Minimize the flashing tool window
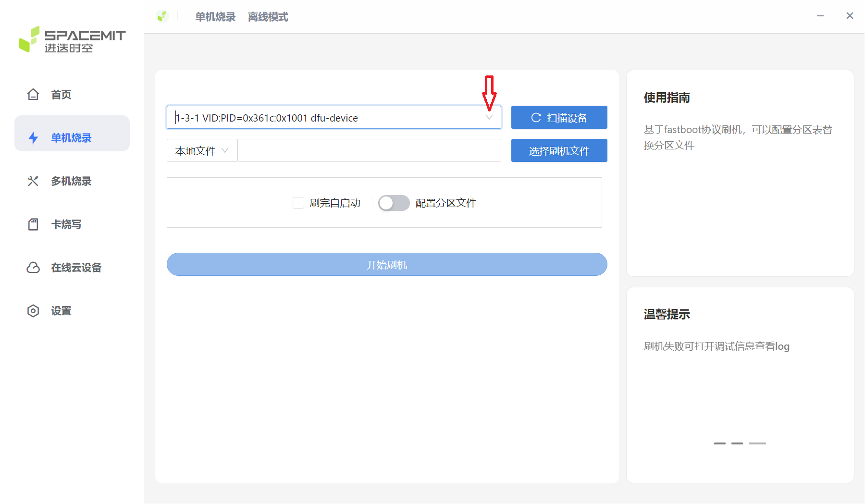 [x=820, y=16]
